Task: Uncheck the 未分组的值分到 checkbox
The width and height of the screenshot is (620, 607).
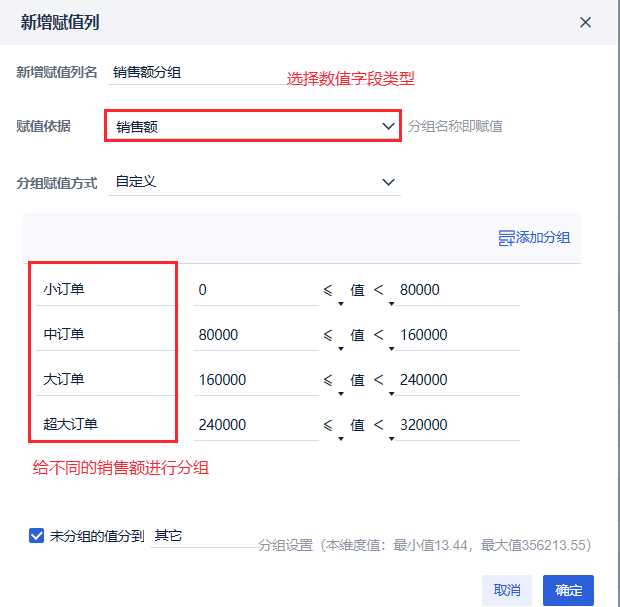Action: point(36,536)
